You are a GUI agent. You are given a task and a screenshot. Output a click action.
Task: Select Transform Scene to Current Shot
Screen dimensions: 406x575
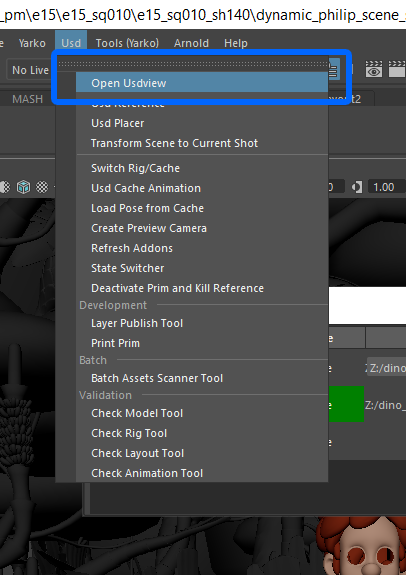(x=202, y=143)
